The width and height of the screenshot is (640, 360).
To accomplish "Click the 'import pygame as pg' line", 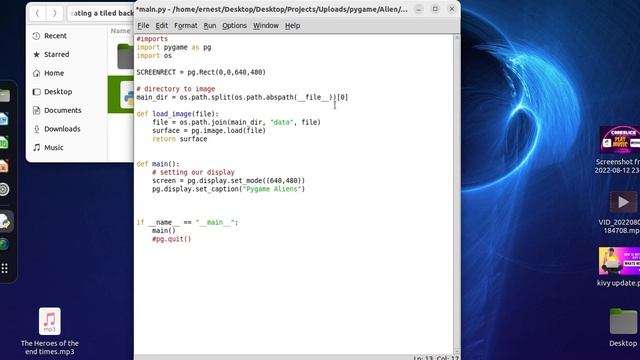I will pyautogui.click(x=174, y=47).
